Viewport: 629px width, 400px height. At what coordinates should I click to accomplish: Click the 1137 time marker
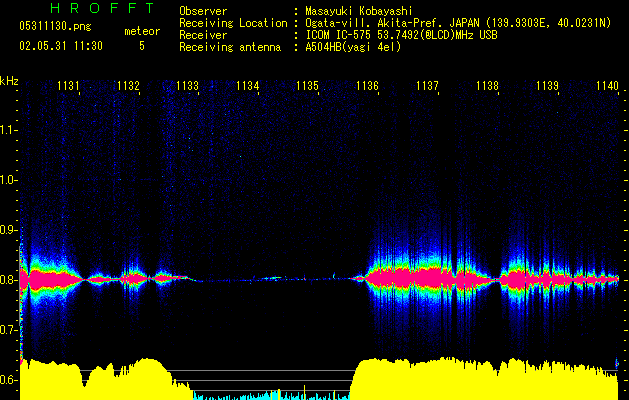pyautogui.click(x=427, y=86)
